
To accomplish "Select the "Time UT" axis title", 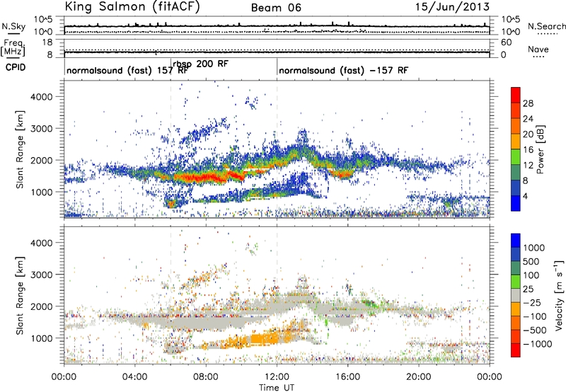I will [277, 387].
